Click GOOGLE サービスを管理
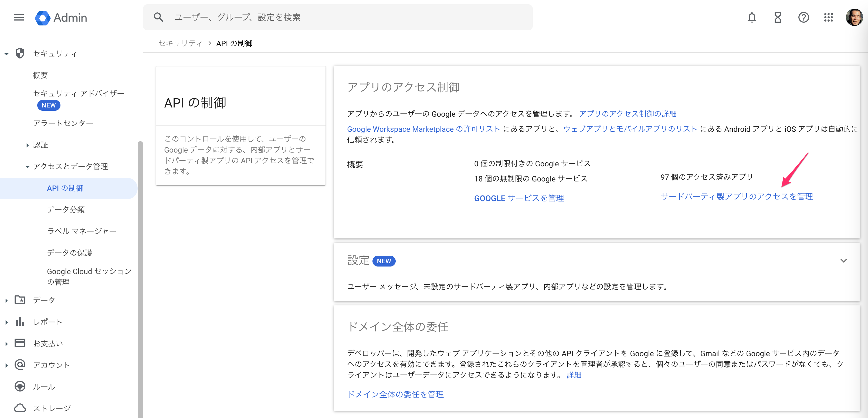This screenshot has width=868, height=418. [519, 198]
